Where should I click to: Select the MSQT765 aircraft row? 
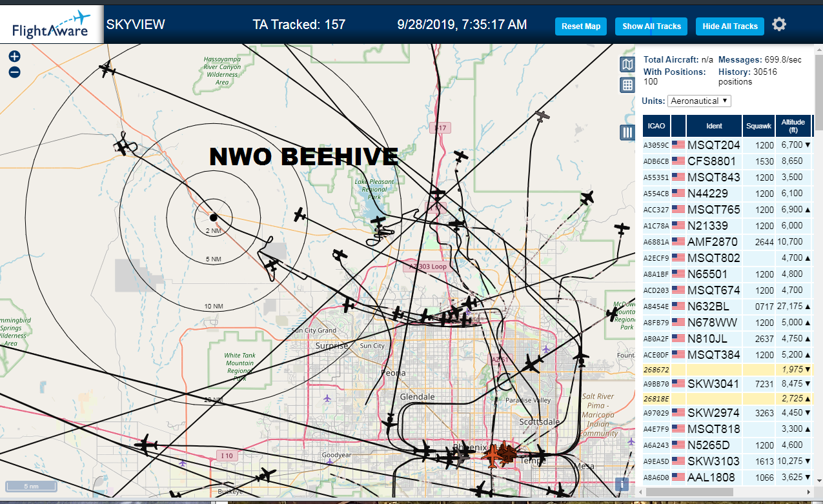click(727, 209)
